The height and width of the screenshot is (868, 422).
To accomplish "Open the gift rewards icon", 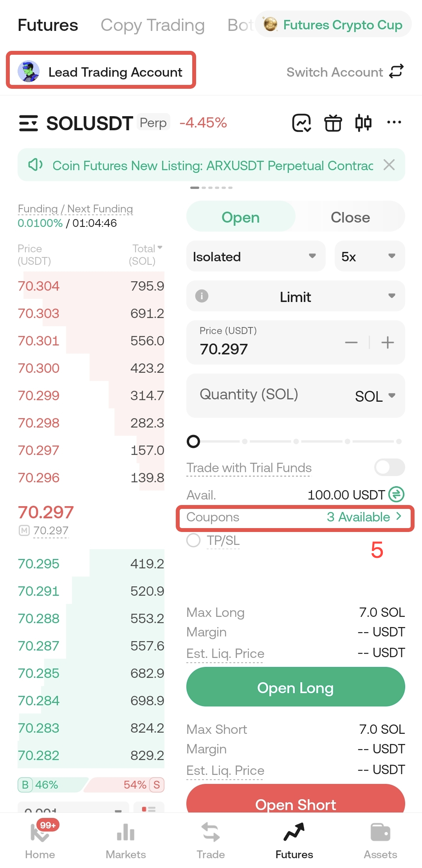I will 333,123.
